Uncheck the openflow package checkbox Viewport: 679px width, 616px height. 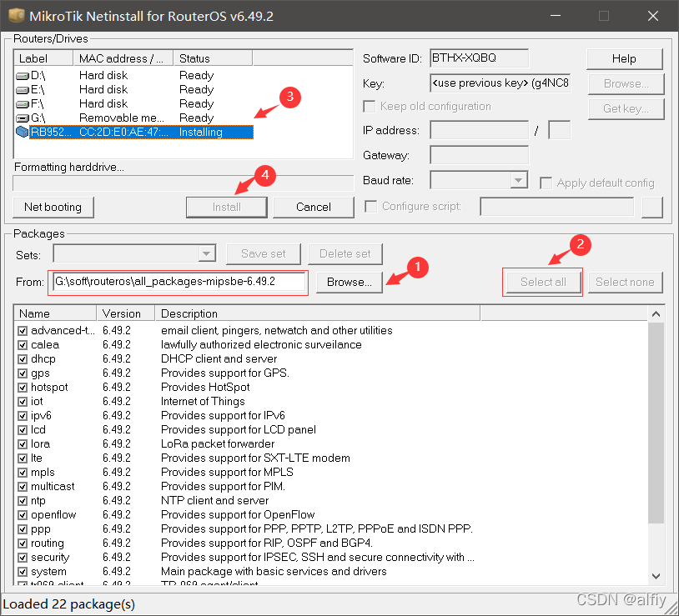(x=23, y=515)
